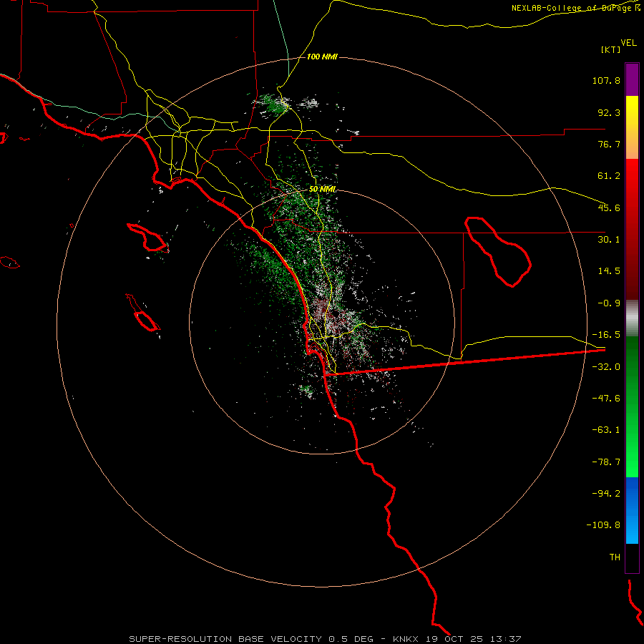Click the Salton Sea outline on map
This screenshot has width=644, height=644.
click(498, 251)
